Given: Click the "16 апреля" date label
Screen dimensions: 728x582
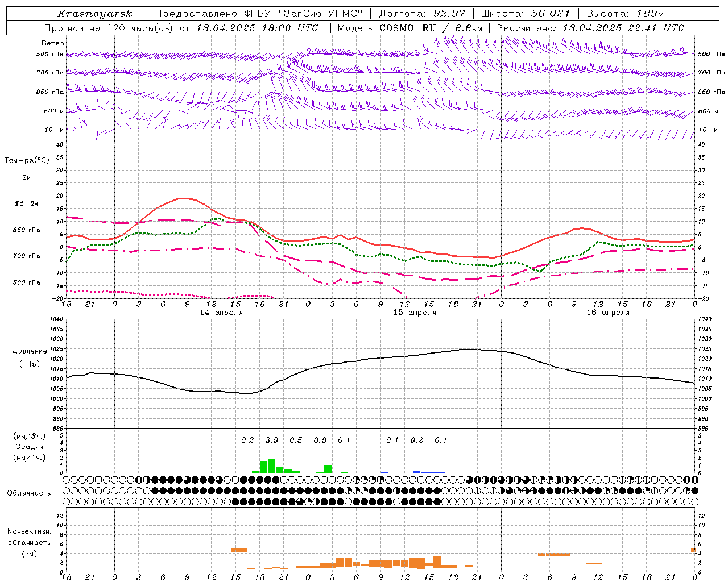Looking at the screenshot, I should [x=608, y=313].
